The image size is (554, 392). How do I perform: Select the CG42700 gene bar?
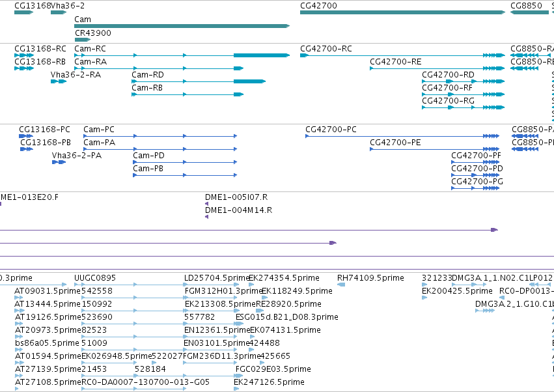[403, 12]
